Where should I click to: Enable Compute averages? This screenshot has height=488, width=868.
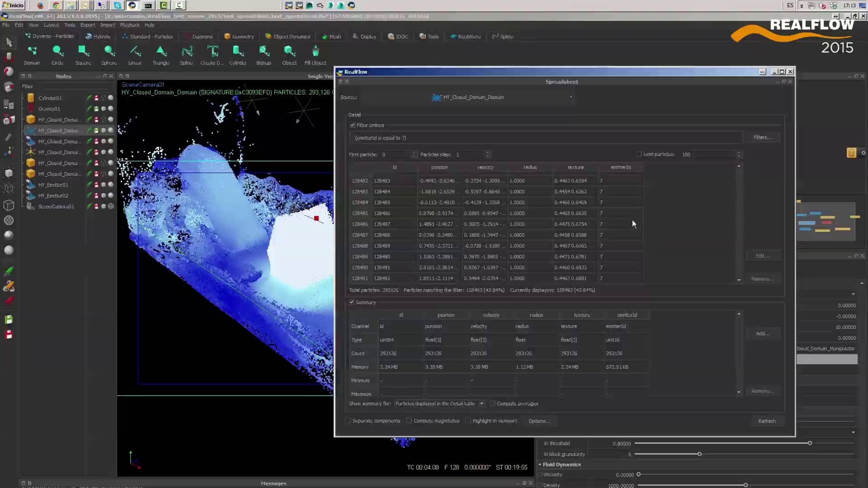[492, 404]
